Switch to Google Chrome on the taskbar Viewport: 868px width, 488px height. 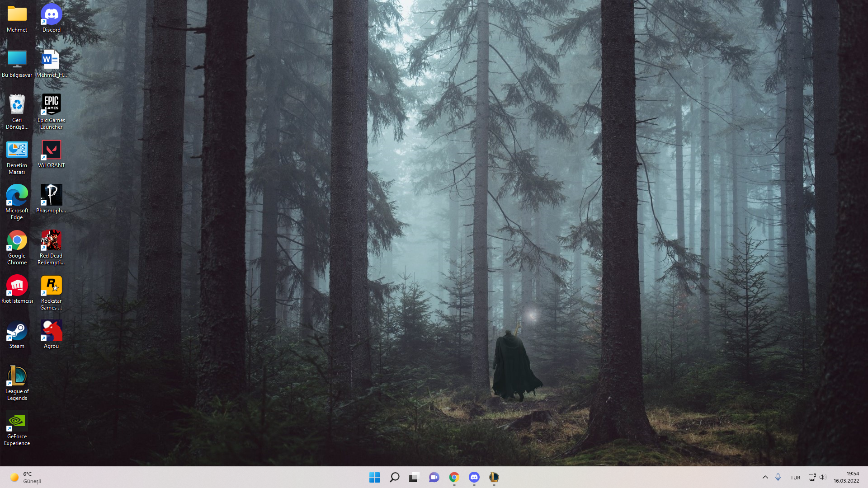tap(454, 477)
